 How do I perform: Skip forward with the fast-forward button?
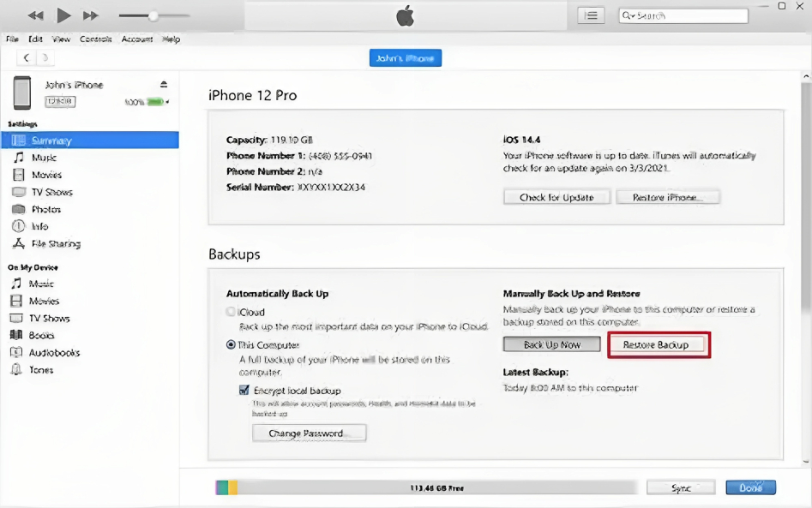91,15
